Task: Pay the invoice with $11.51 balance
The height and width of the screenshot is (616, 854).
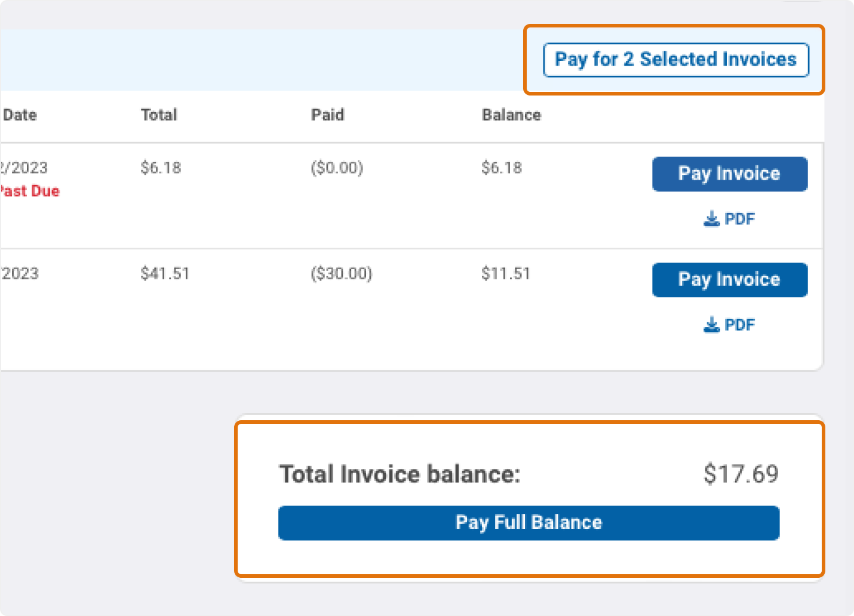Action: pyautogui.click(x=729, y=279)
